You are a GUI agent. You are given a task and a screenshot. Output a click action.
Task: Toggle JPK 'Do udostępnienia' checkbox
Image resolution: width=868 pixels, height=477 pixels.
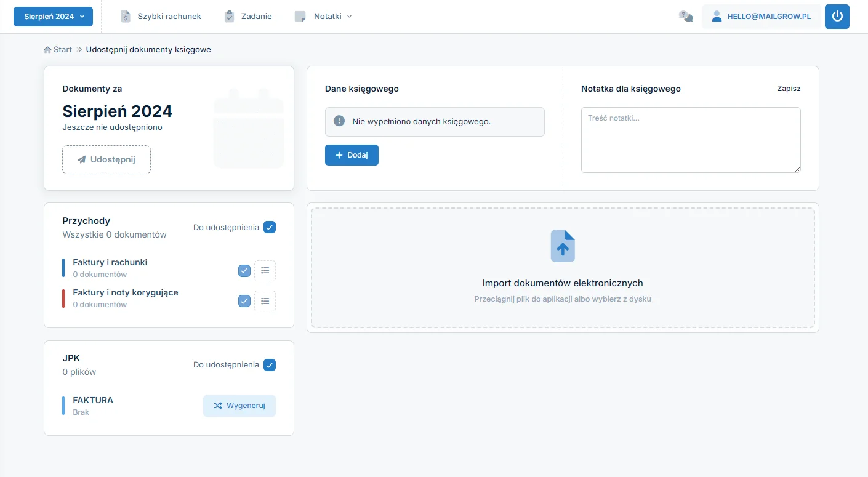click(x=270, y=365)
